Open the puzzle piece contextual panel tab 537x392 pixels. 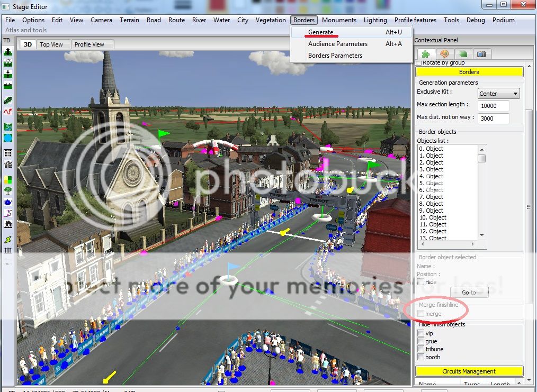425,54
